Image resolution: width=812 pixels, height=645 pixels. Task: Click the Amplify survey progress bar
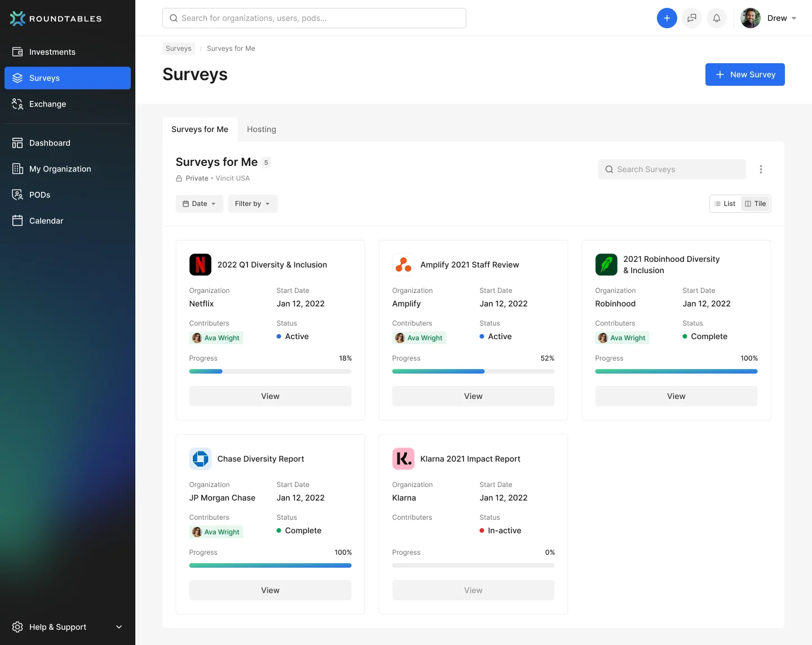coord(473,371)
